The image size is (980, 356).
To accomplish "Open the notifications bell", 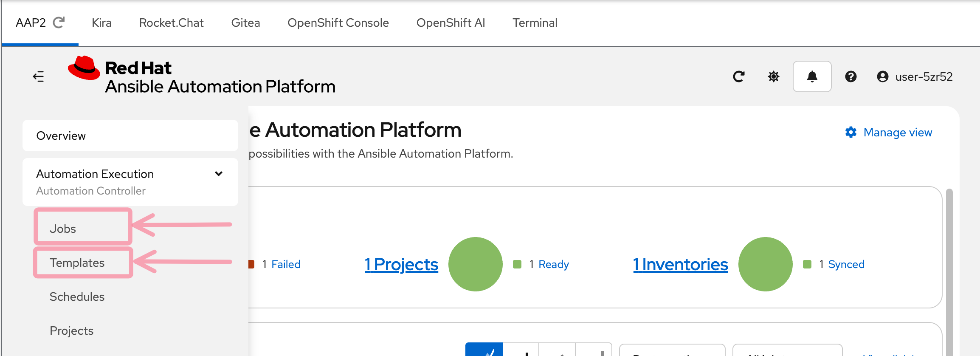I will click(x=812, y=76).
